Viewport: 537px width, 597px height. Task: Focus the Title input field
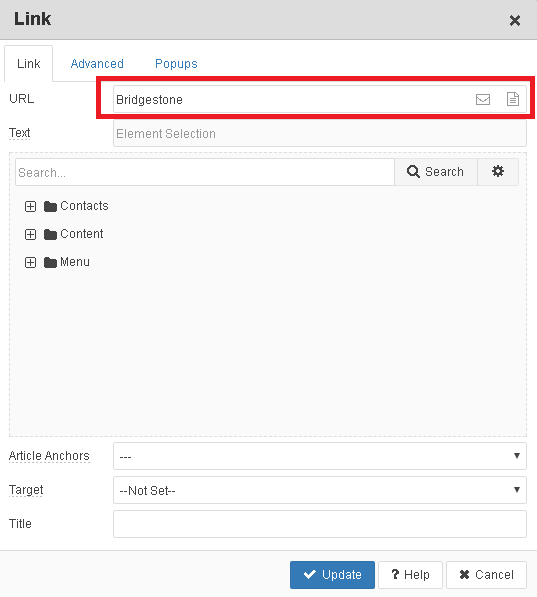[320, 524]
